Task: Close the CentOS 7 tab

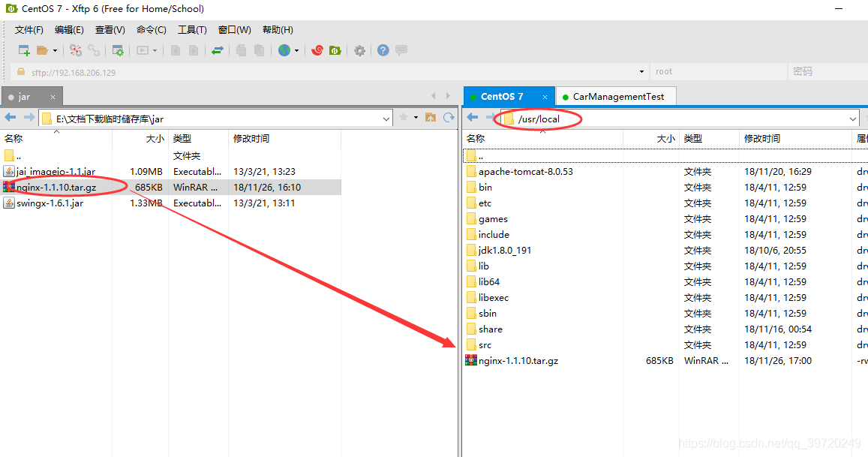Action: [545, 97]
